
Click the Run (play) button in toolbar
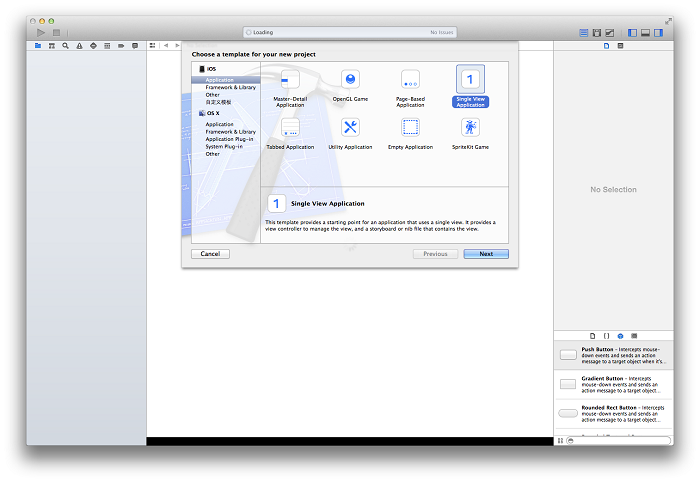pos(41,33)
